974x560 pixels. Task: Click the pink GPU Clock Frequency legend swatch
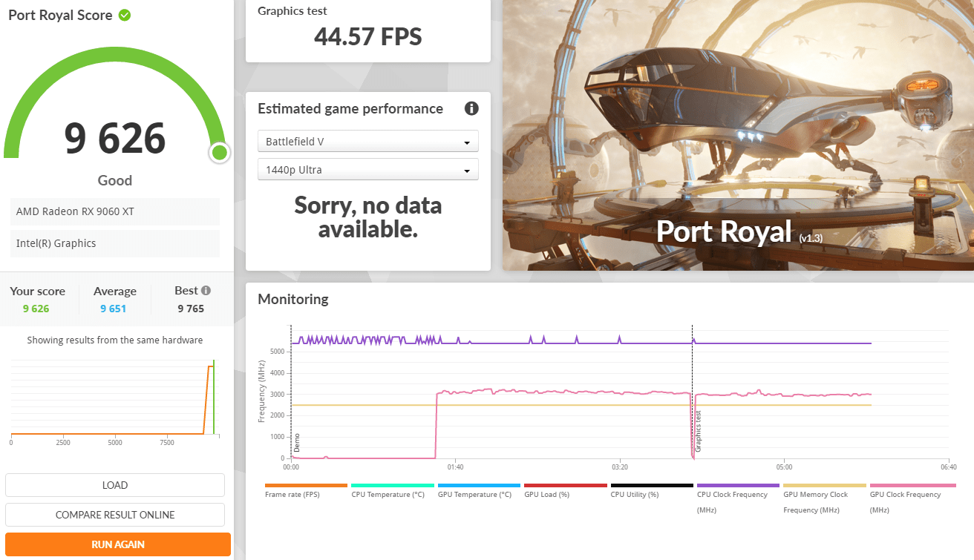(x=912, y=485)
